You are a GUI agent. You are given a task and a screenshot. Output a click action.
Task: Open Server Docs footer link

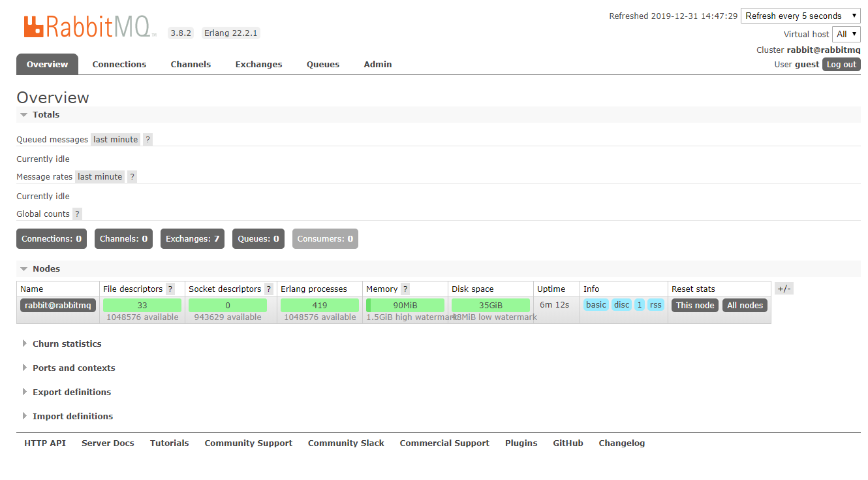[x=108, y=443]
